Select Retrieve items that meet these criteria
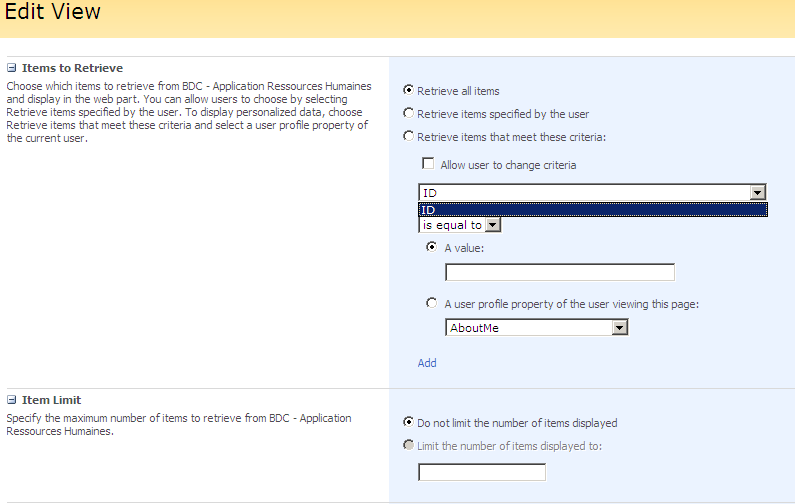The width and height of the screenshot is (795, 504). click(408, 137)
